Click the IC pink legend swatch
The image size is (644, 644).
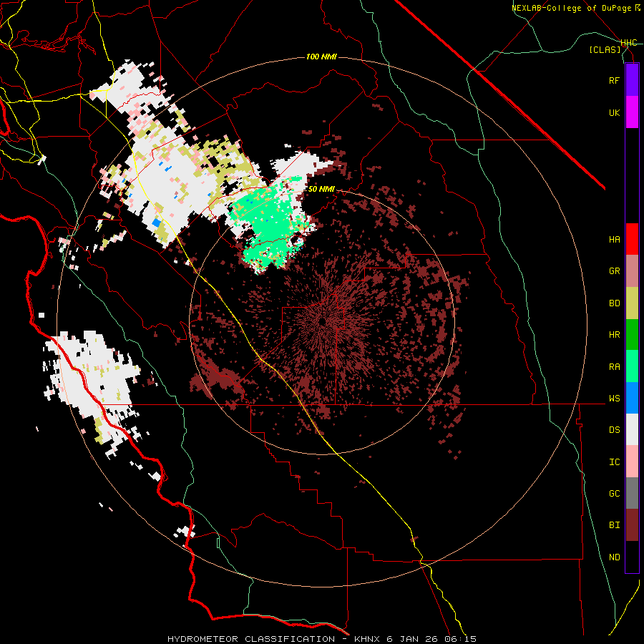tap(632, 462)
